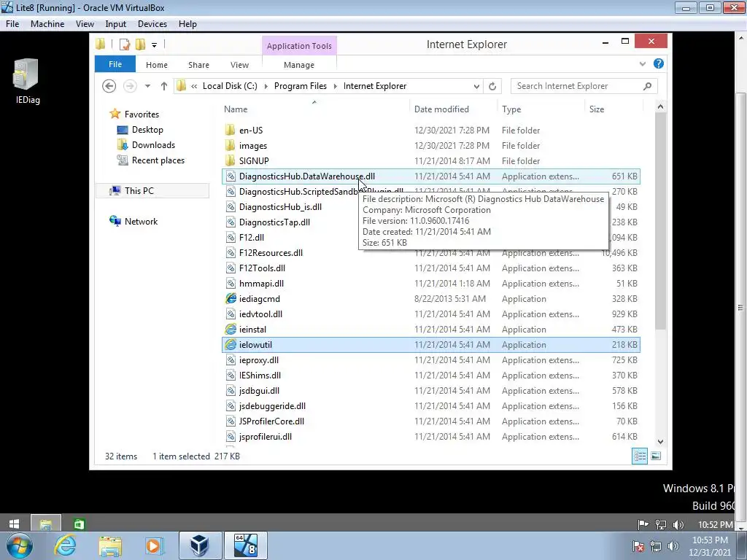
Task: Go back with the Back arrow button
Action: click(x=109, y=86)
